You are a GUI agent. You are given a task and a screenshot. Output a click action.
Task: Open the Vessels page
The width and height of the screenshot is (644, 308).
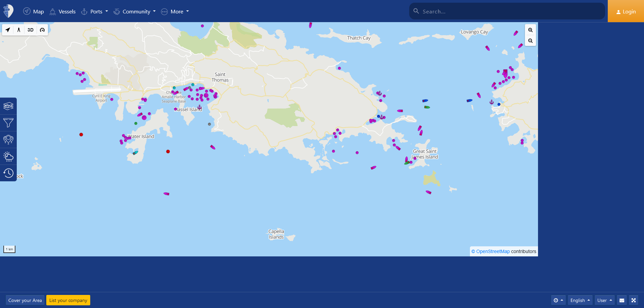(63, 11)
